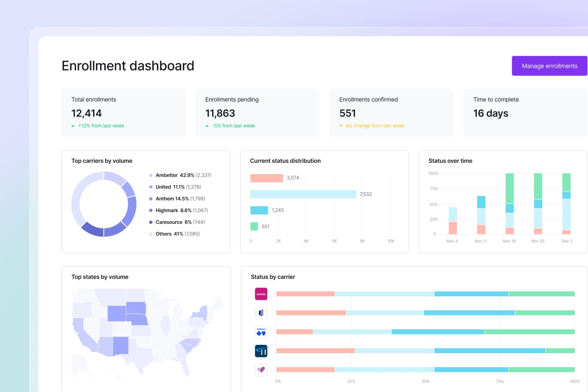This screenshot has height=392, width=588.
Task: Click the Dec 2 stacked bar column
Action: point(566,204)
